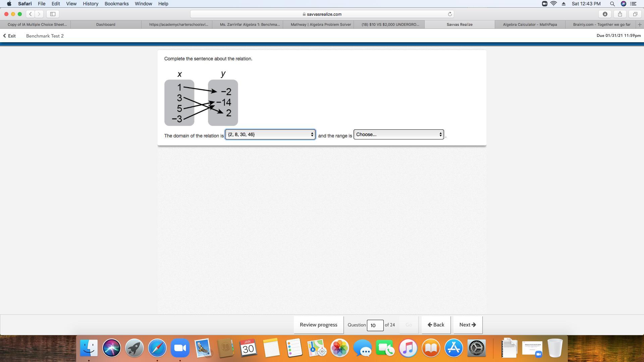
Task: Click the Share icon in Safari toolbar
Action: (620, 14)
